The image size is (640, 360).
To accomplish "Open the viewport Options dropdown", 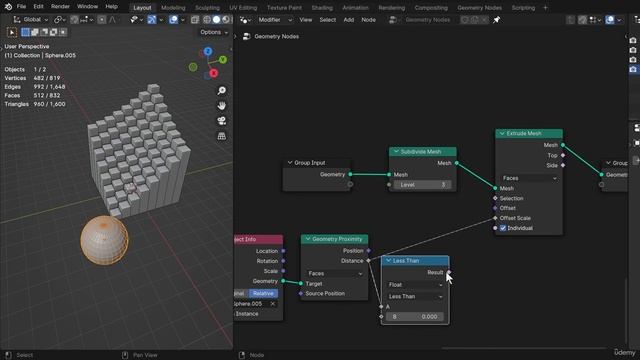I will coord(214,32).
